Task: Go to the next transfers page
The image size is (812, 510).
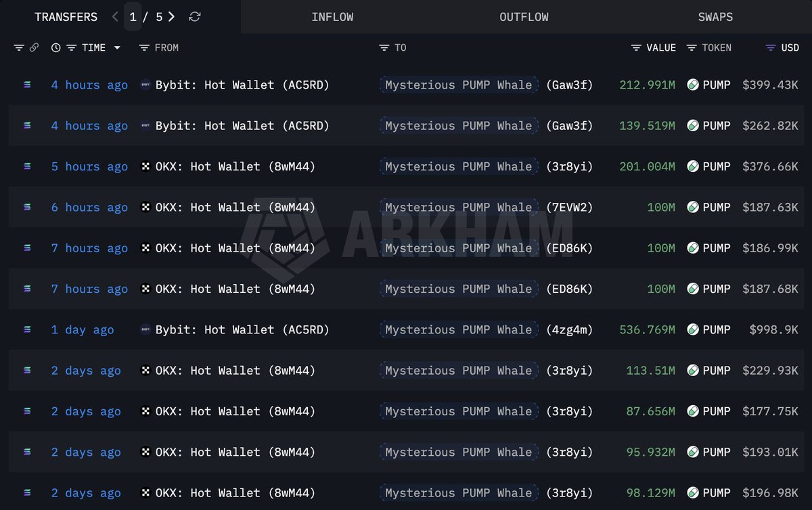Action: (x=172, y=17)
